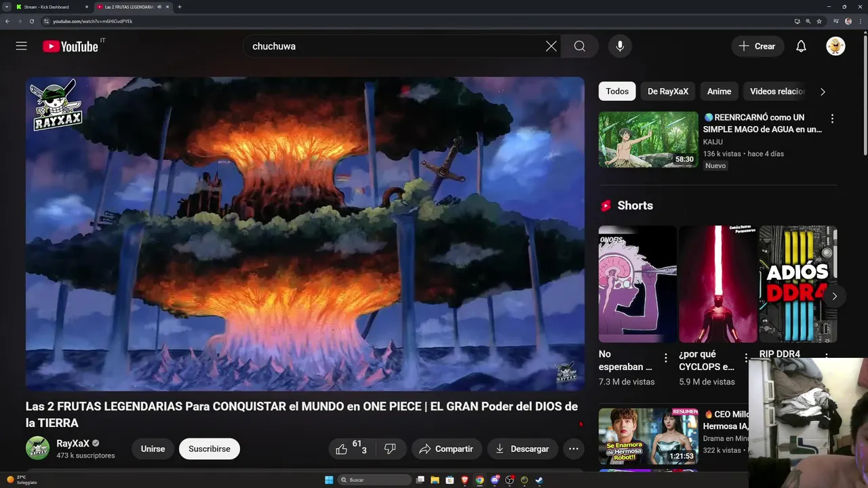Open more actions menu beside Descargar

[x=574, y=449]
